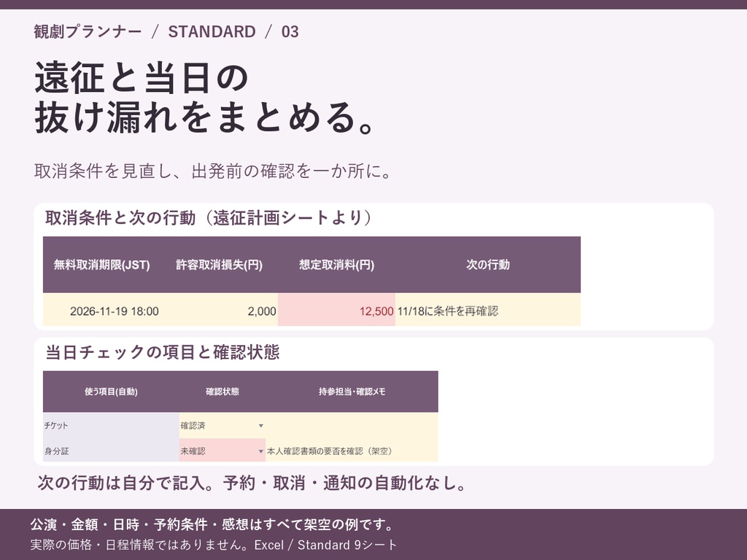The width and height of the screenshot is (747, 560).
Task: Click column header 許容取消損失(円)
Action: tap(219, 265)
